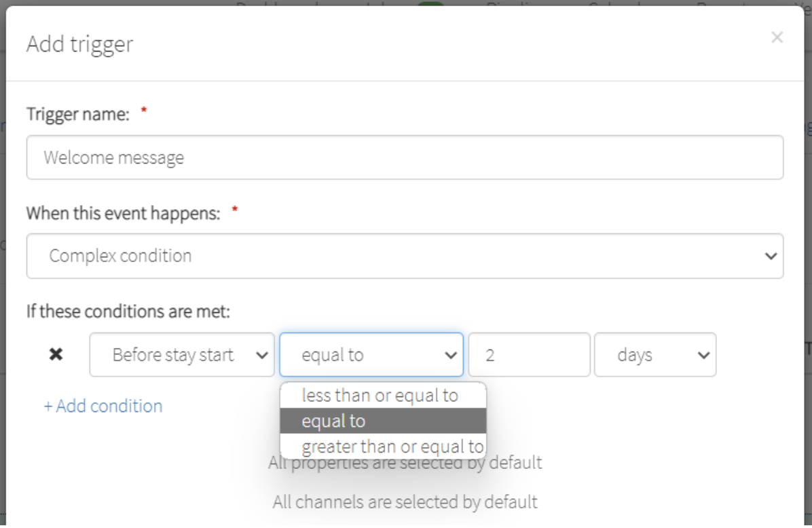The image size is (812, 528).
Task: Choose the less than or equal to option
Action: tap(380, 395)
